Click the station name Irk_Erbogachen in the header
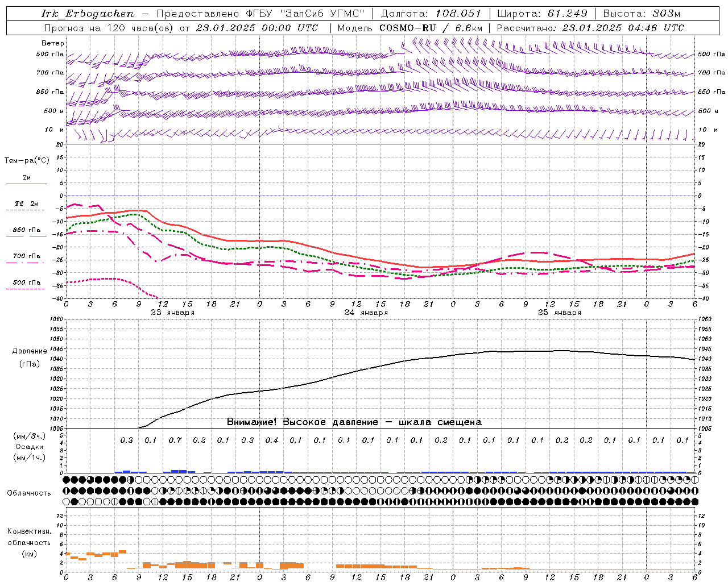Viewport: 728px width, 582px height. point(88,14)
